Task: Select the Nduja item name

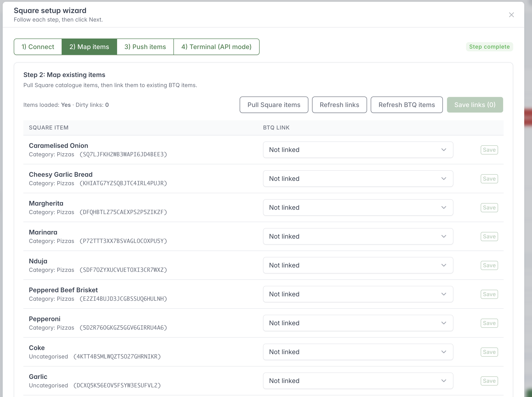Action: tap(38, 261)
